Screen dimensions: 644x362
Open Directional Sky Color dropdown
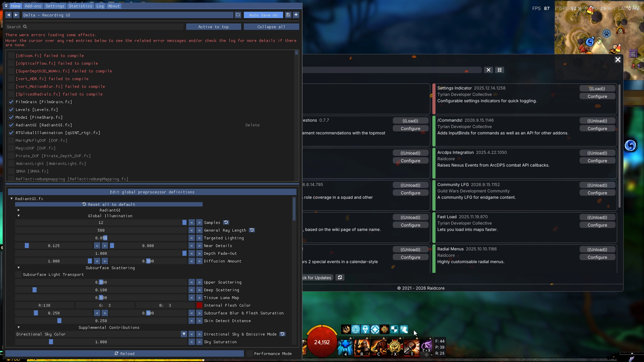pos(184,334)
